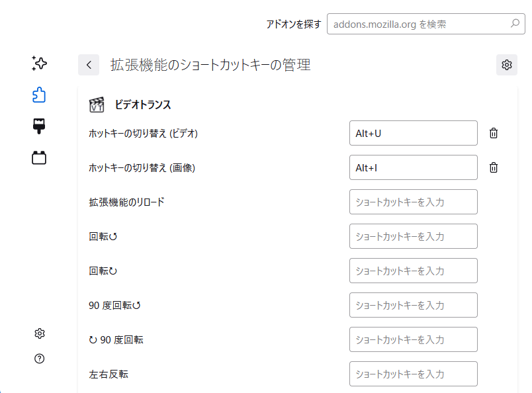532x393 pixels.
Task: Open settings gear icon in lower sidebar
Action: [x=39, y=333]
